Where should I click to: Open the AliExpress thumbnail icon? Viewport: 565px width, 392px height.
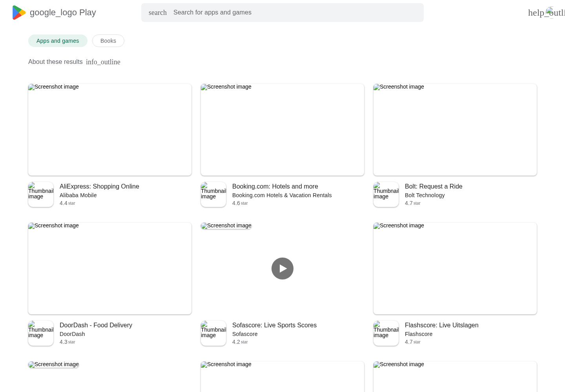tap(41, 194)
